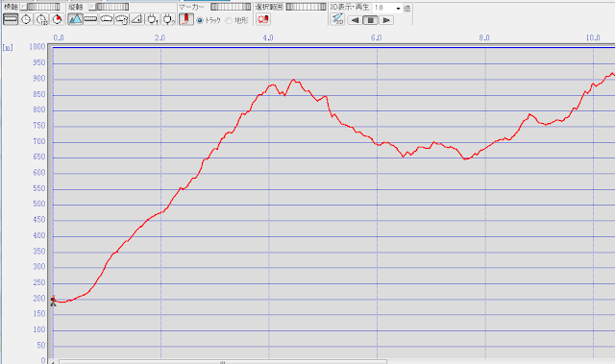Set horizontal axis to elapsed time clock
The width and height of the screenshot is (615, 364).
click(x=41, y=19)
